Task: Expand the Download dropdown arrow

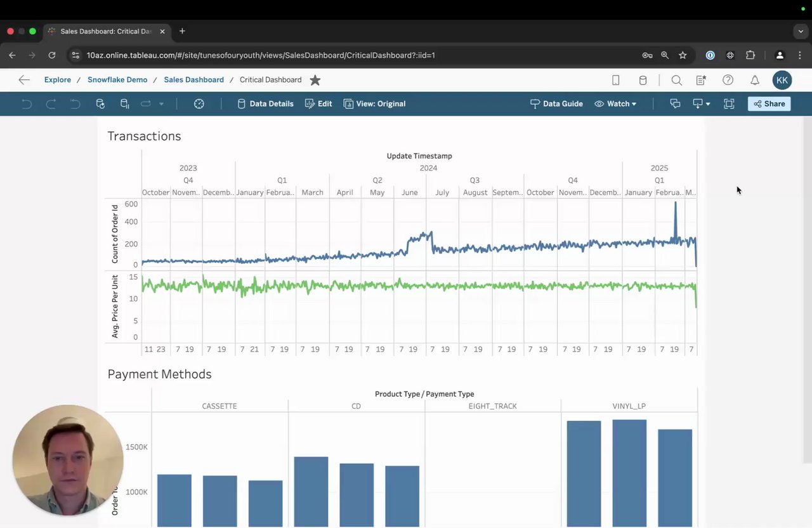Action: [708, 104]
